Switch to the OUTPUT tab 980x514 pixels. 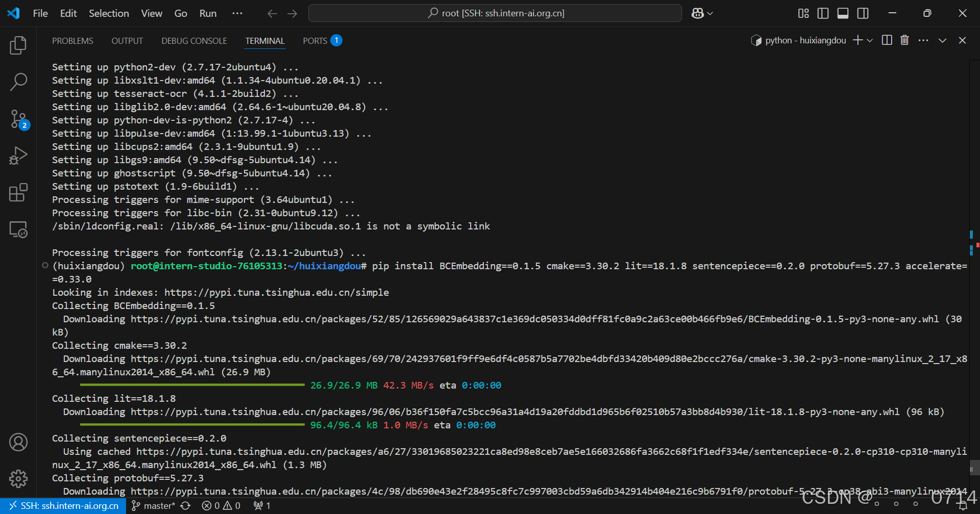(x=127, y=41)
